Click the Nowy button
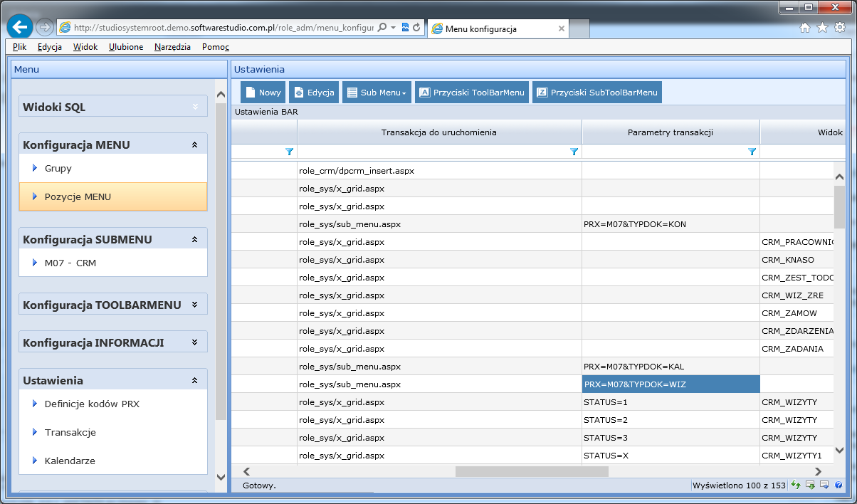 [x=263, y=93]
